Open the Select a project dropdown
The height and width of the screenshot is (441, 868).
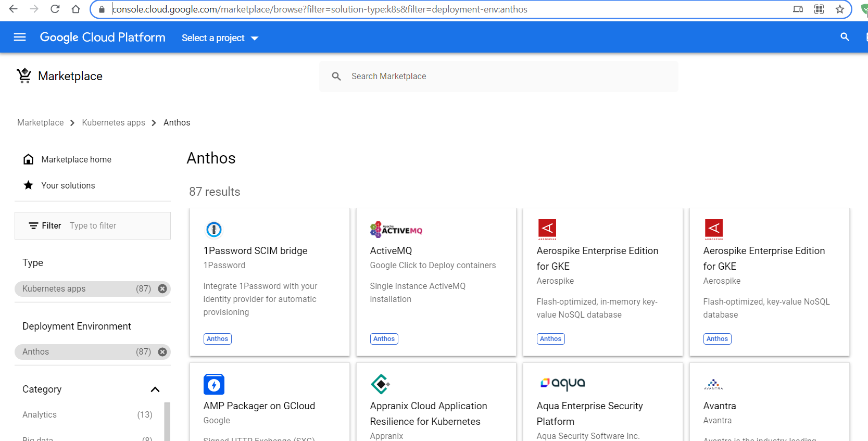[x=220, y=38]
